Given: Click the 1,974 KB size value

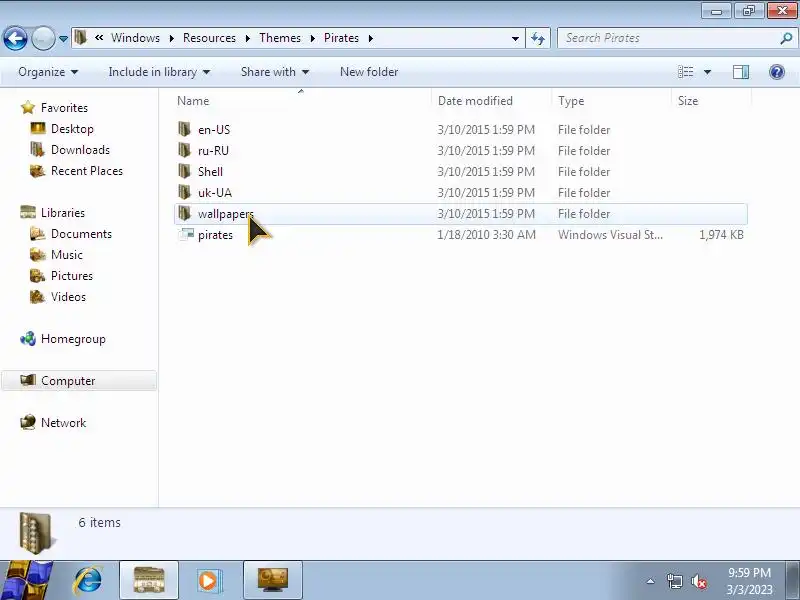Looking at the screenshot, I should click(x=721, y=235).
